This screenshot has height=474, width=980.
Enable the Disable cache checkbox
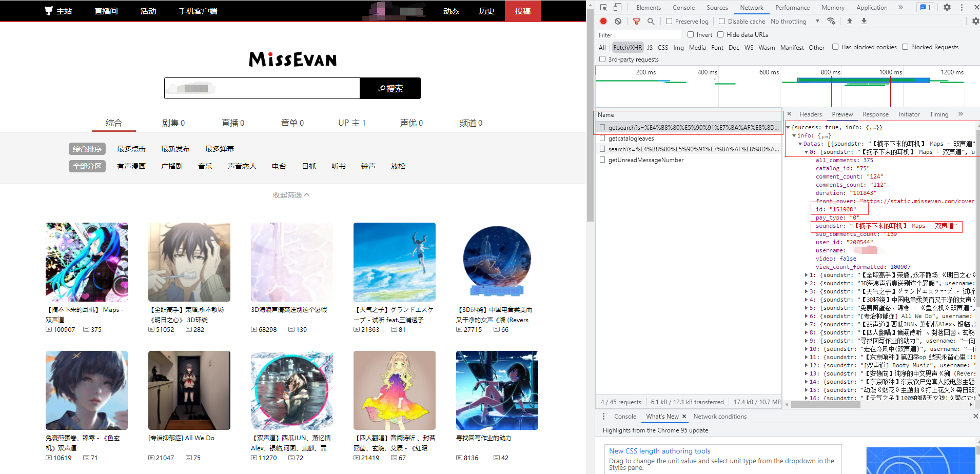tap(722, 21)
